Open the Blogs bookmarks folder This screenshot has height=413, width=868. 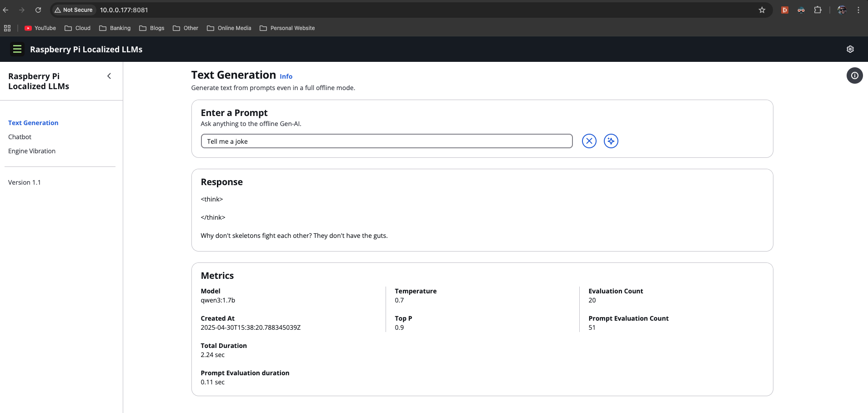151,28
